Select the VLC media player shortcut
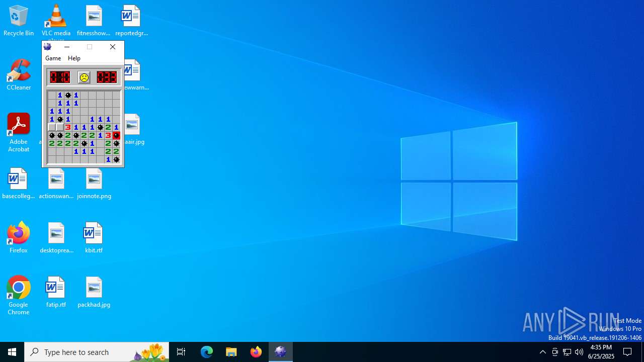Screen dimensions: 644x362 [56, 21]
